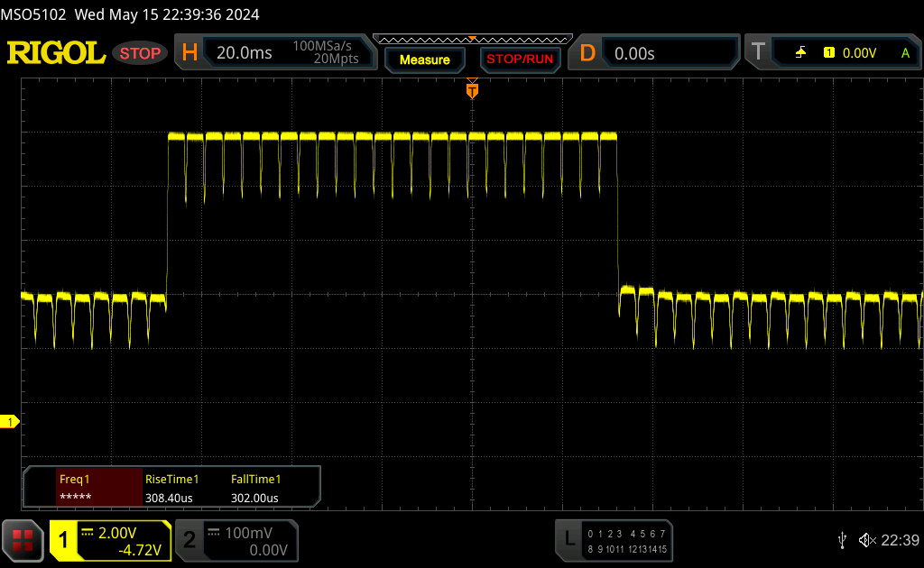The width and height of the screenshot is (924, 568).
Task: Open the red grid function menu icon
Action: pyautogui.click(x=23, y=540)
